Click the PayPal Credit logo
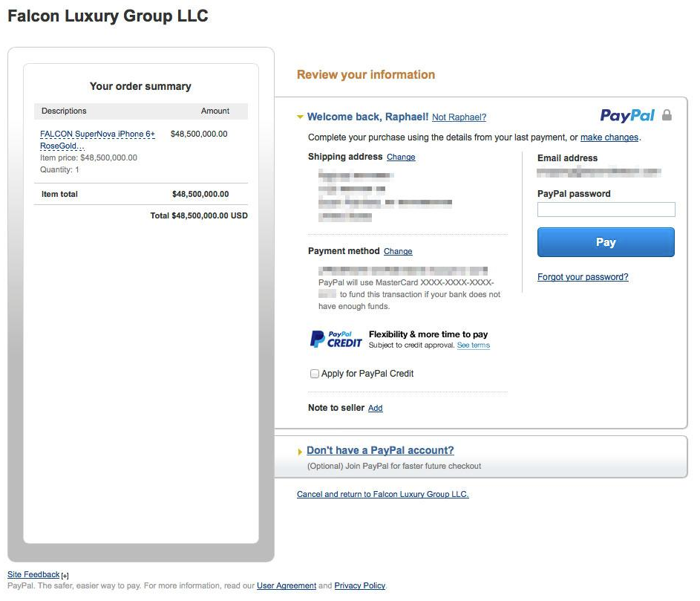This screenshot has height=601, width=700. (336, 340)
